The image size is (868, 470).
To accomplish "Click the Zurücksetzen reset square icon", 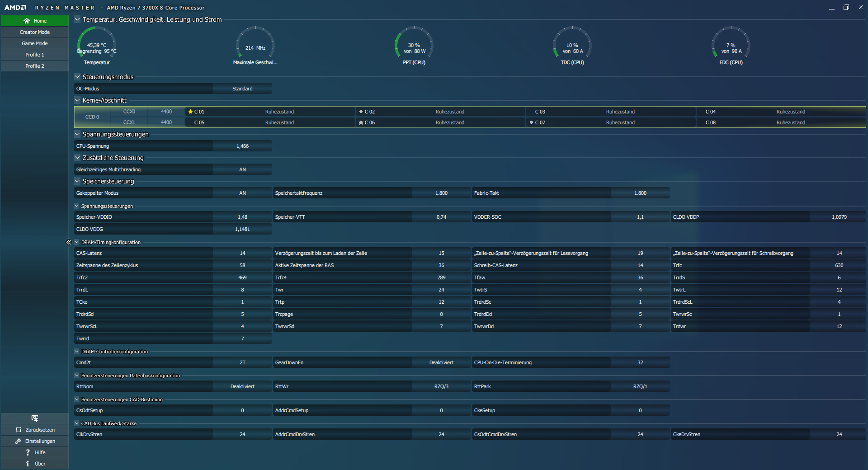I will 19,430.
